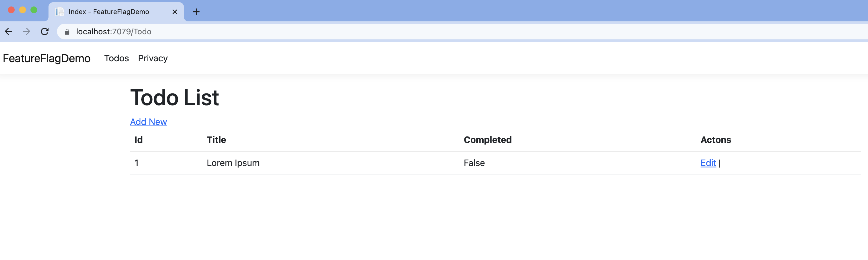This screenshot has width=868, height=260.
Task: Click the FeatureFlagDemo brand link
Action: click(47, 58)
